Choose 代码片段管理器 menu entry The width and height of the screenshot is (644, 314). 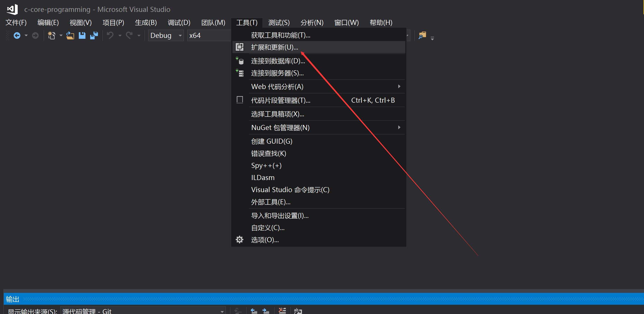pyautogui.click(x=281, y=100)
